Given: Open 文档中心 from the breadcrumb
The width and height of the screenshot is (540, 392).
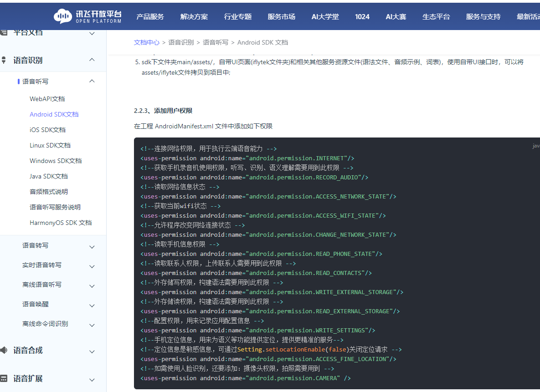Looking at the screenshot, I should pyautogui.click(x=146, y=42).
